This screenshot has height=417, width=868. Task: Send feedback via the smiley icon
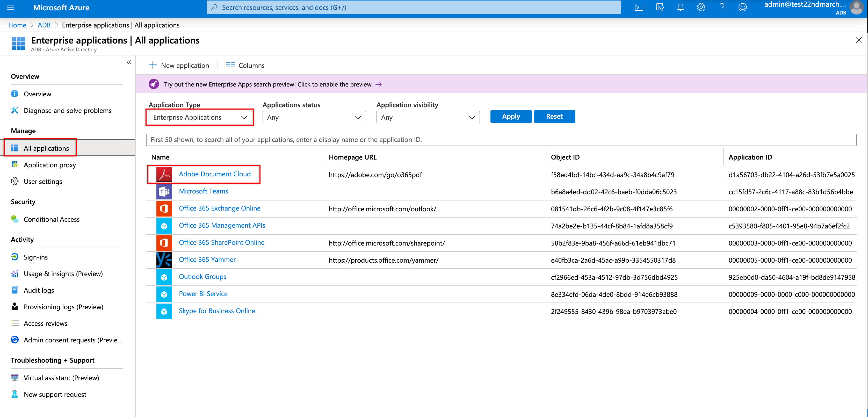[x=743, y=7]
